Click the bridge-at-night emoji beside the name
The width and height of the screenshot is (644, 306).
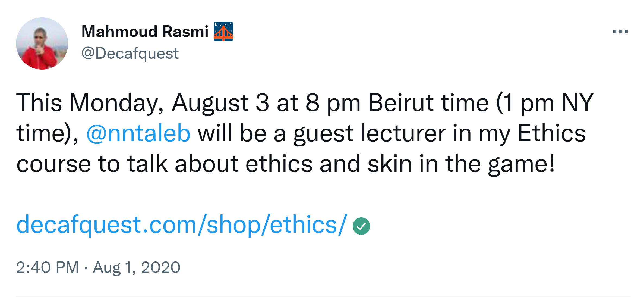[223, 32]
